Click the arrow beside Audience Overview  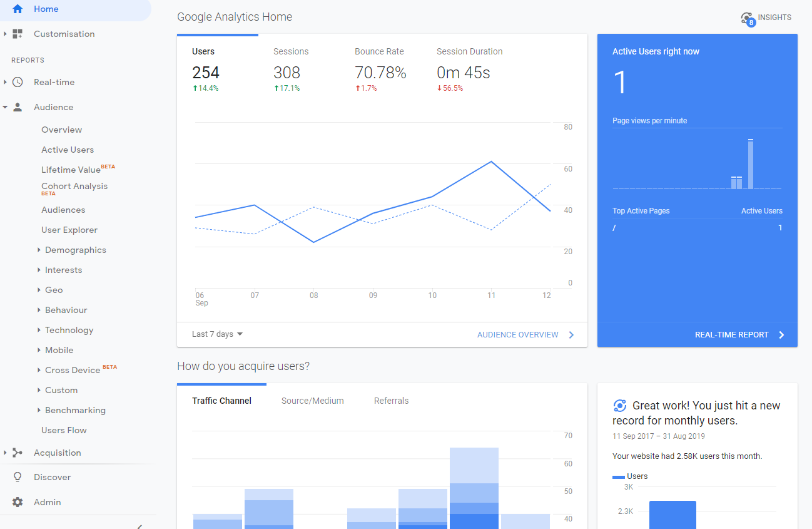coord(571,335)
